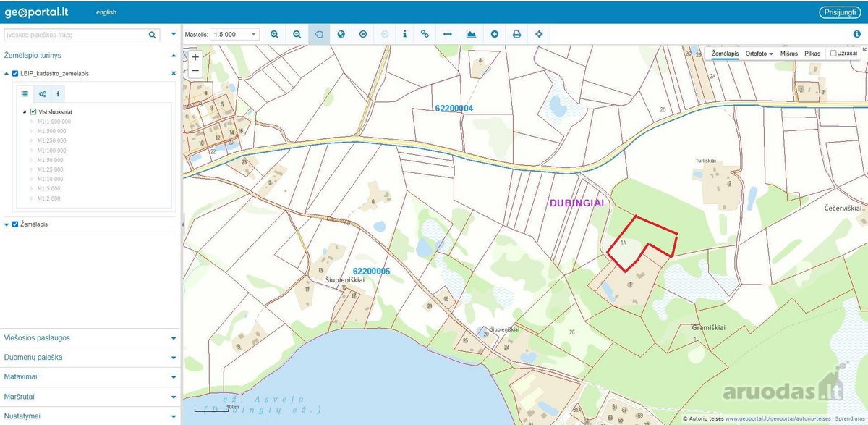Viewport: 868px width, 425px height.
Task: Enable the Užrašai labels checkbox
Action: (833, 54)
